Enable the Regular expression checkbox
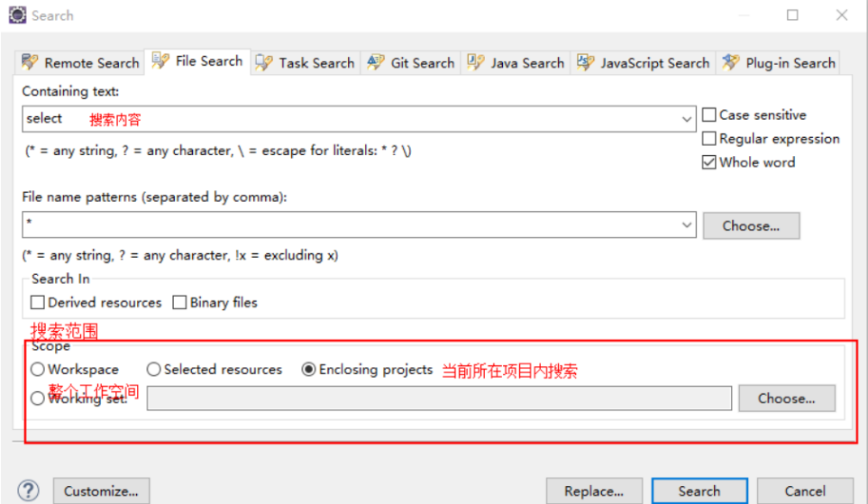 click(x=709, y=139)
